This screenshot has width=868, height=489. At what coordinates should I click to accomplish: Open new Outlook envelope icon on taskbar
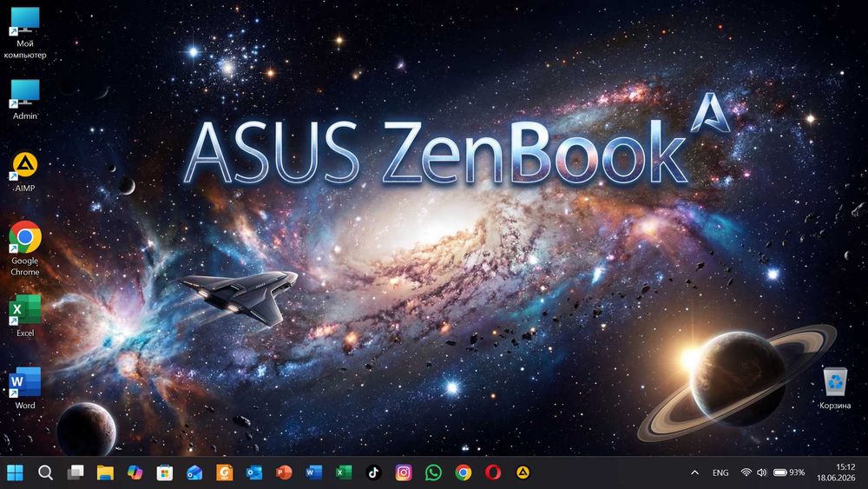pos(194,472)
